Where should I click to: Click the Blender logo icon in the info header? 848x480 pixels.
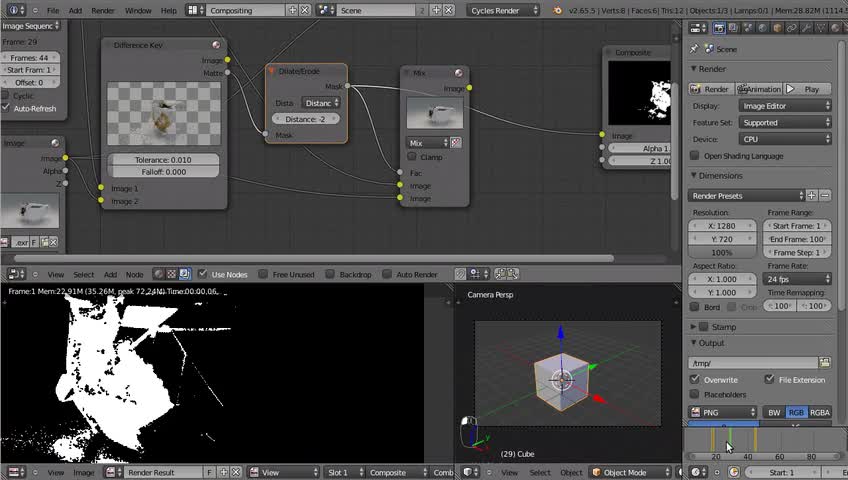pyautogui.click(x=560, y=10)
